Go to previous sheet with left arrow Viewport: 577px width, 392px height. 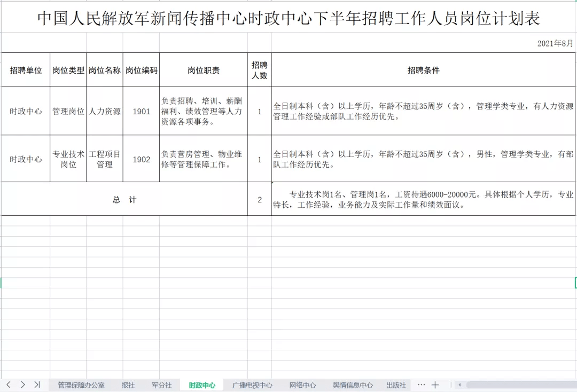point(9,385)
